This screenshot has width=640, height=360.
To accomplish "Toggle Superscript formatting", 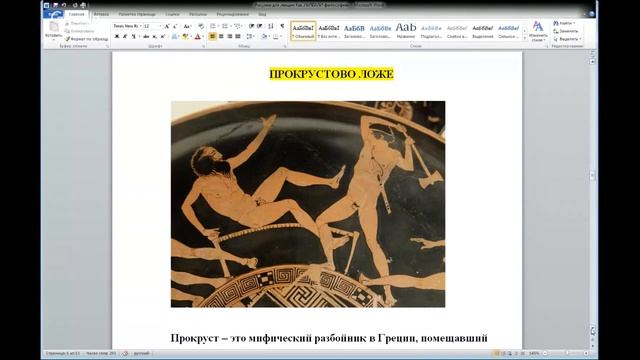I will 162,37.
